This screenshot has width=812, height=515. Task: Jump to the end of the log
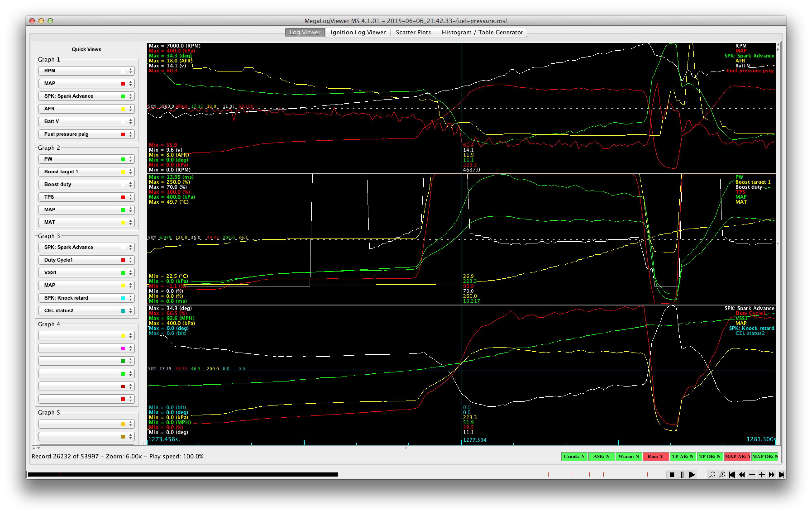click(x=781, y=474)
